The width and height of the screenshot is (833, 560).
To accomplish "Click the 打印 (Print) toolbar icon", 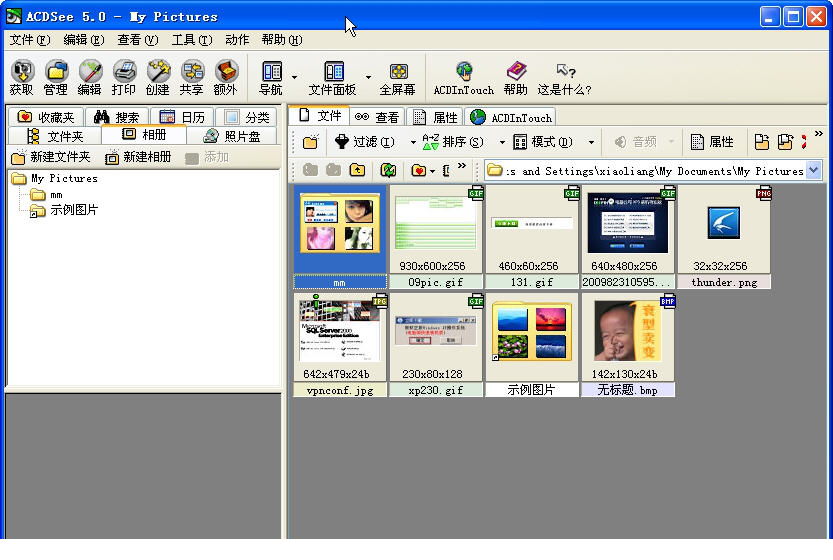I will coord(124,76).
